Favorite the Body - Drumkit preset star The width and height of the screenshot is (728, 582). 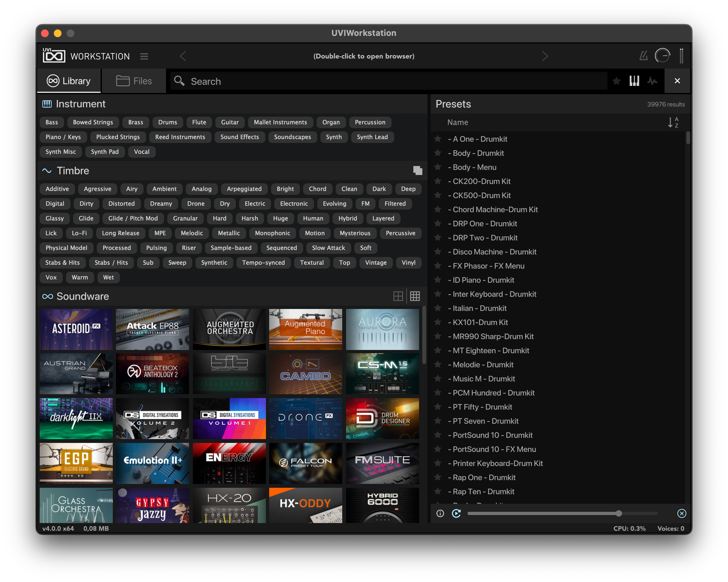pyautogui.click(x=438, y=153)
